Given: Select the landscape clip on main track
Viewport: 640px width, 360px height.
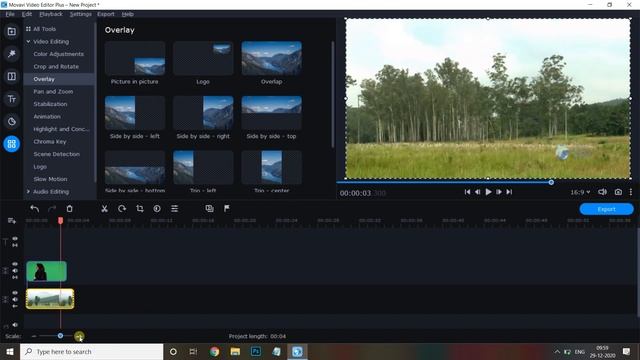Looking at the screenshot, I should (x=50, y=299).
